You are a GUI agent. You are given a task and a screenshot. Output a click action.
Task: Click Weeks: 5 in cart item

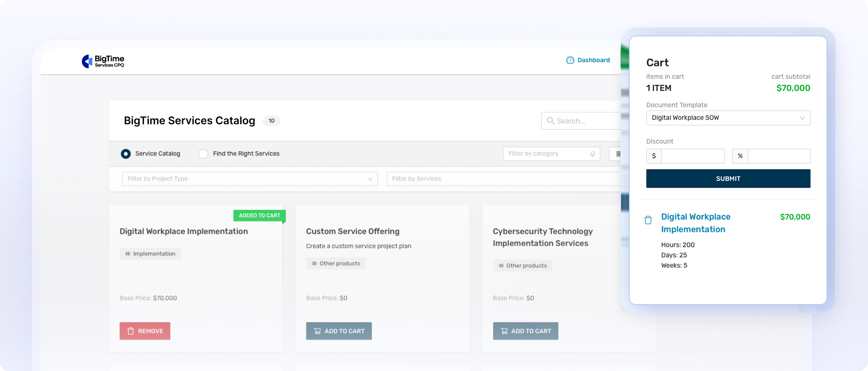point(674,266)
